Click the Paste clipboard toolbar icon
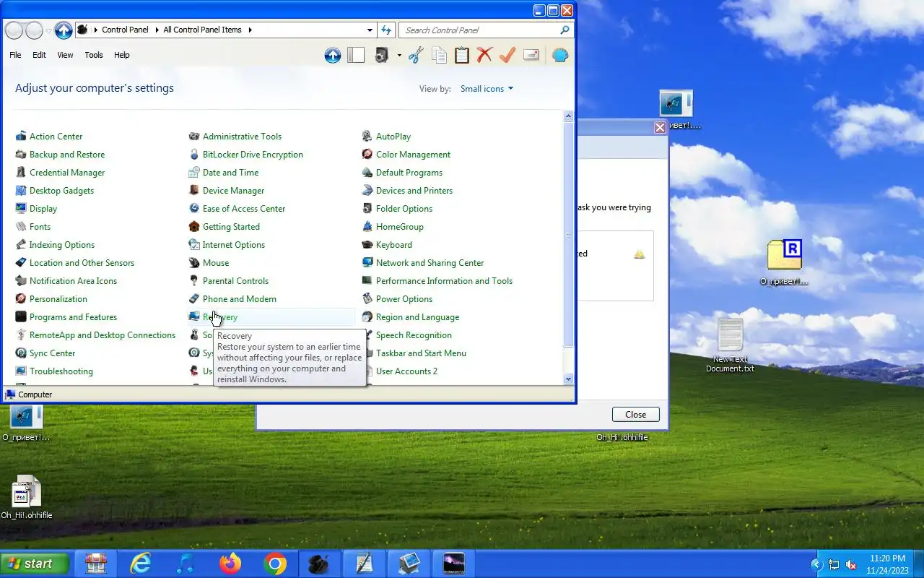This screenshot has width=924, height=578. pyautogui.click(x=462, y=55)
